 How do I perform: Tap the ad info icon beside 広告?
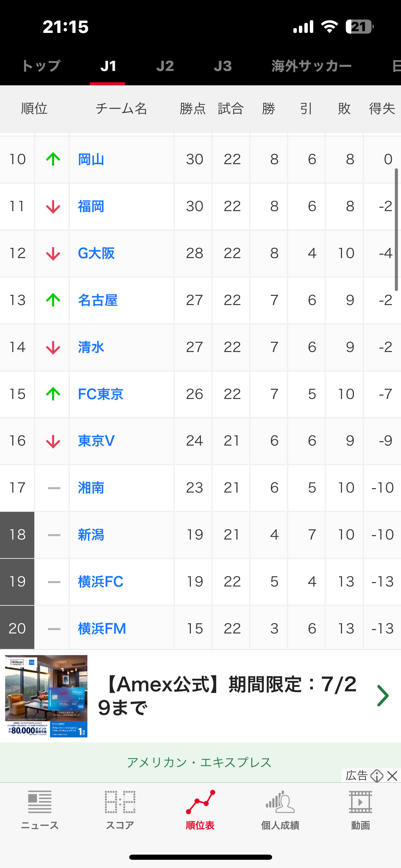pos(377,775)
